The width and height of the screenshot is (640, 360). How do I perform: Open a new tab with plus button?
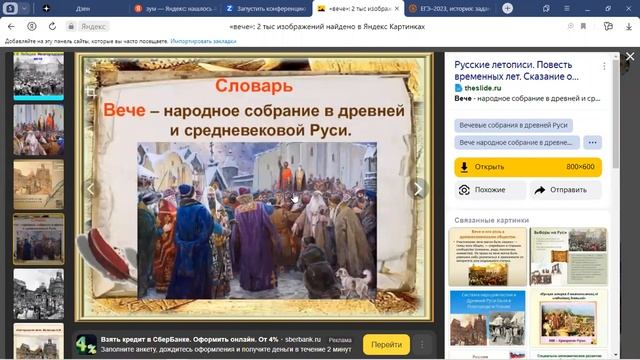click(507, 8)
